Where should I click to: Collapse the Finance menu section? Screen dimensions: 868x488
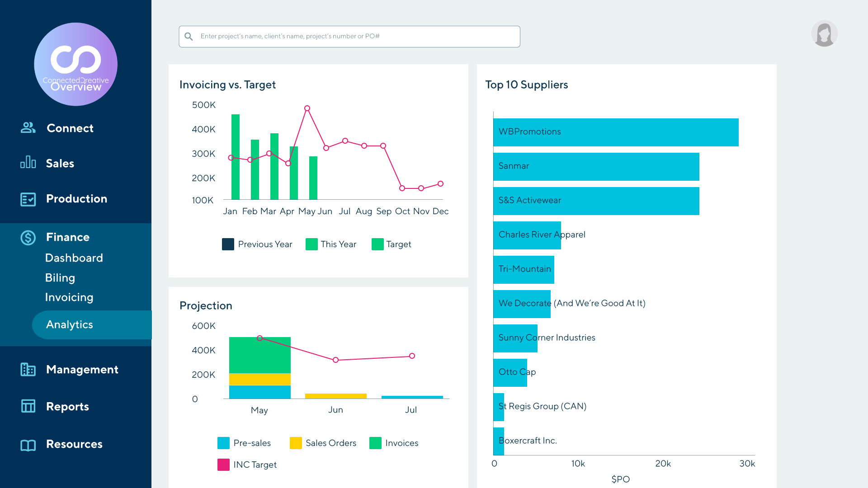pyautogui.click(x=68, y=237)
